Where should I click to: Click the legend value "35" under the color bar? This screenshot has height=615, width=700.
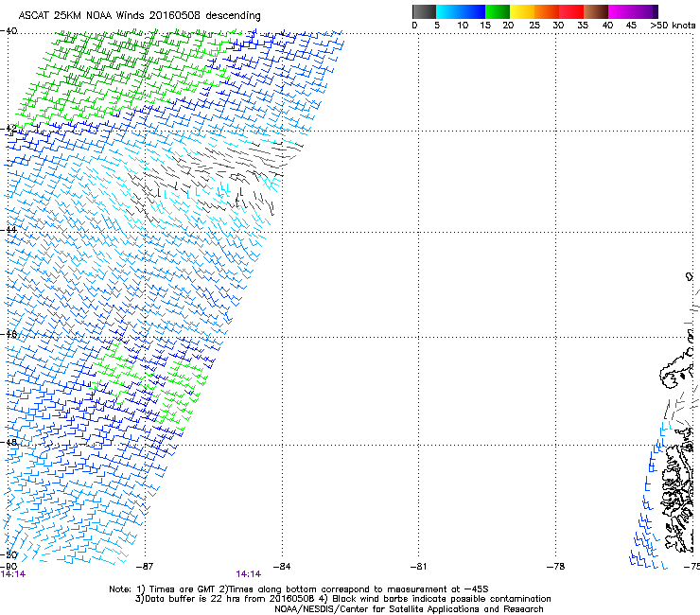tap(583, 26)
